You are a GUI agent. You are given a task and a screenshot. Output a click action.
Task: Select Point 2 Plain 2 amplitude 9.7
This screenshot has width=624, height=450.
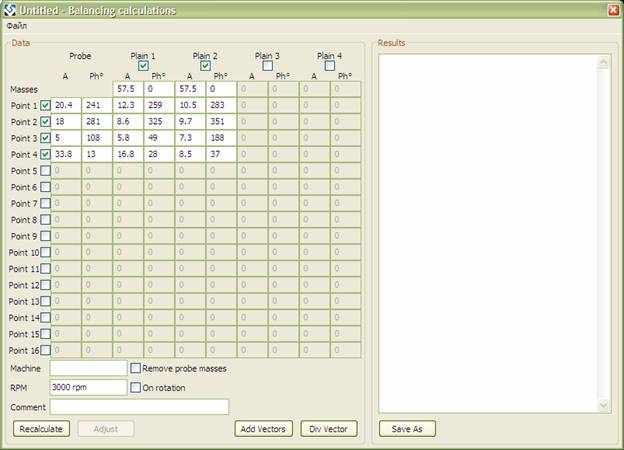190,121
